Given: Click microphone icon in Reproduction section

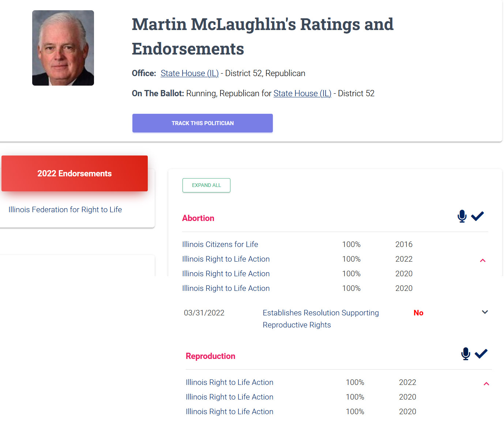Looking at the screenshot, I should point(466,354).
